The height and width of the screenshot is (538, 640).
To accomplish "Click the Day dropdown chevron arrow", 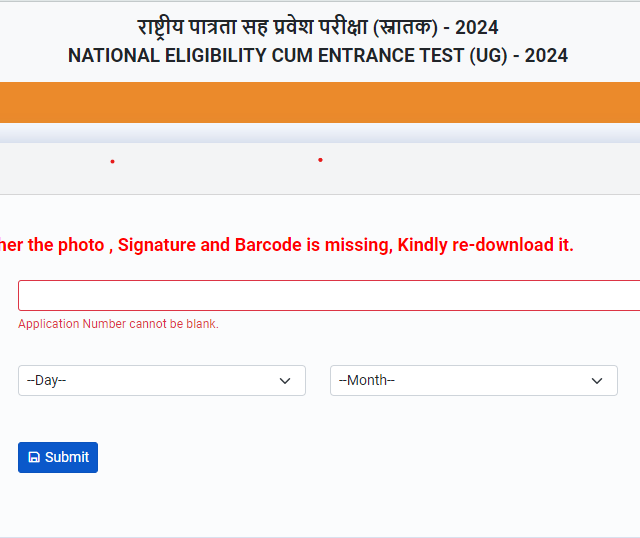I will [285, 381].
